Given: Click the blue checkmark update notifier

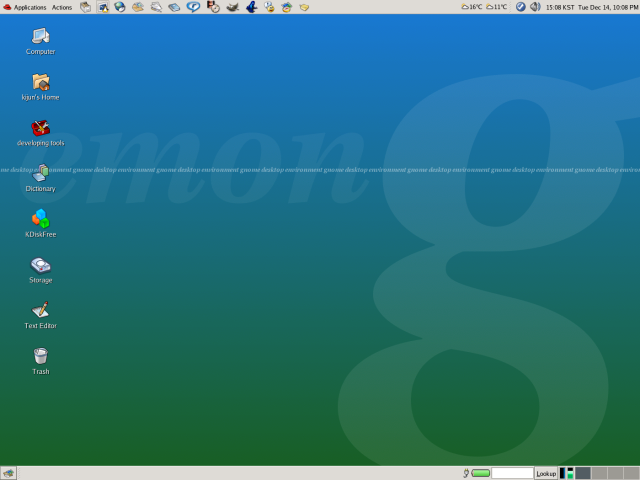Looking at the screenshot, I should point(520,7).
